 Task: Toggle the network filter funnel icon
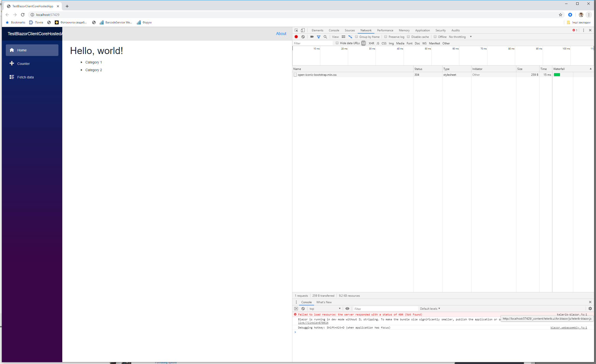pos(319,37)
